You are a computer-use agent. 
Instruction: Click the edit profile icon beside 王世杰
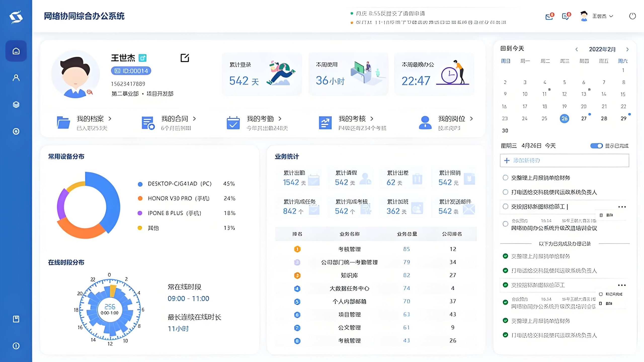[x=185, y=58]
